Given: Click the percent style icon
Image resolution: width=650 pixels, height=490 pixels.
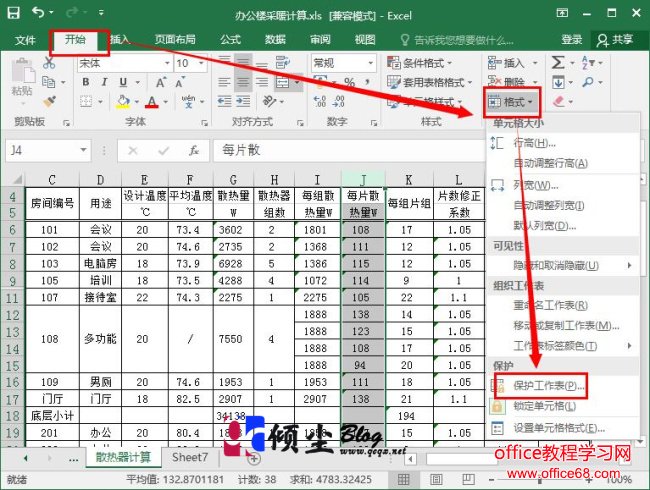Looking at the screenshot, I should tap(349, 82).
